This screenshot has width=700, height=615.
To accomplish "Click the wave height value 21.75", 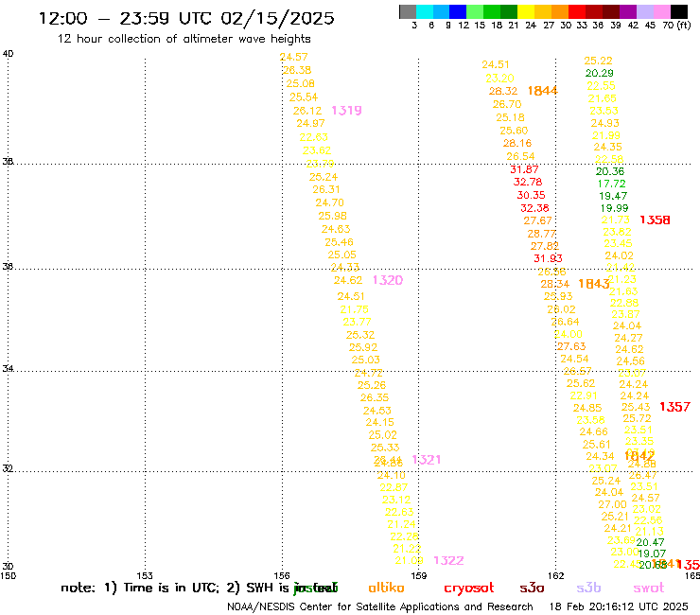I will [355, 309].
